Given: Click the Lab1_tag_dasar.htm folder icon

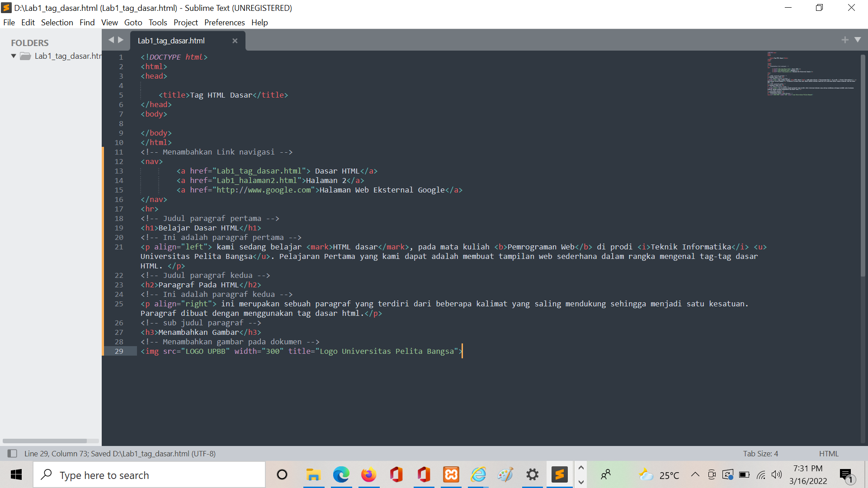Looking at the screenshot, I should pyautogui.click(x=25, y=56).
